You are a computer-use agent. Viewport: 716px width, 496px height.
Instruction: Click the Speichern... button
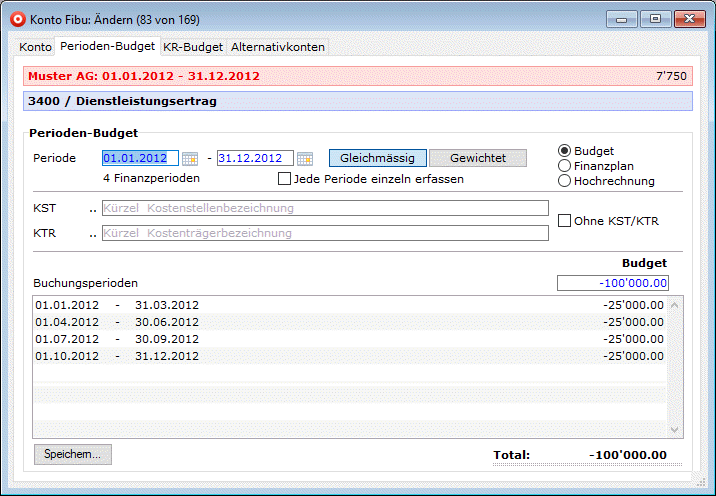(73, 454)
